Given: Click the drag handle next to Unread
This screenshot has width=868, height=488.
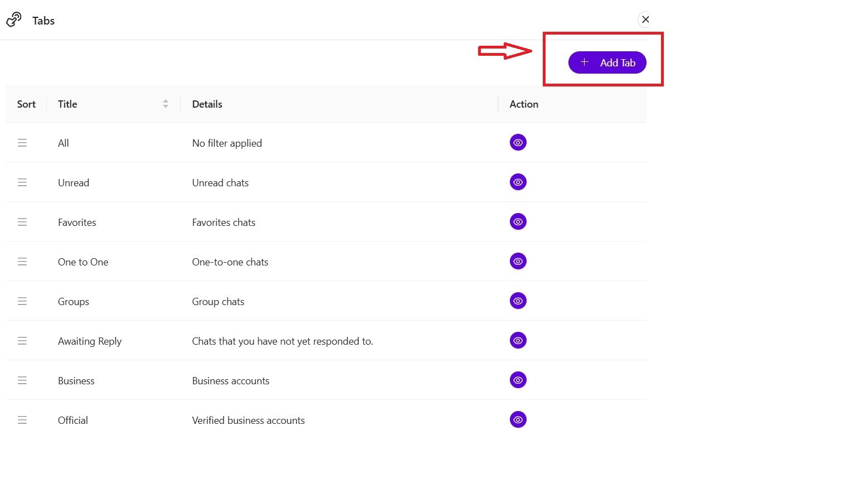Looking at the screenshot, I should coord(22,182).
